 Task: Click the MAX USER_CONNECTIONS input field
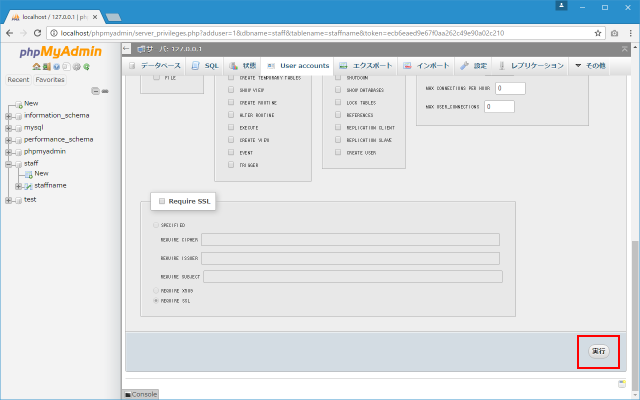499,106
